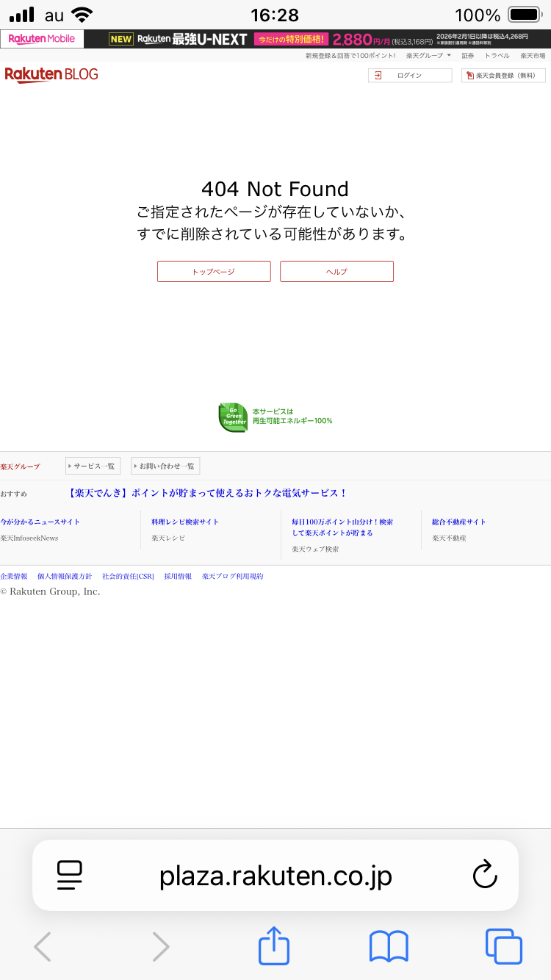551x980 pixels.
Task: Tap the battery icon in status bar
Action: pos(525,15)
